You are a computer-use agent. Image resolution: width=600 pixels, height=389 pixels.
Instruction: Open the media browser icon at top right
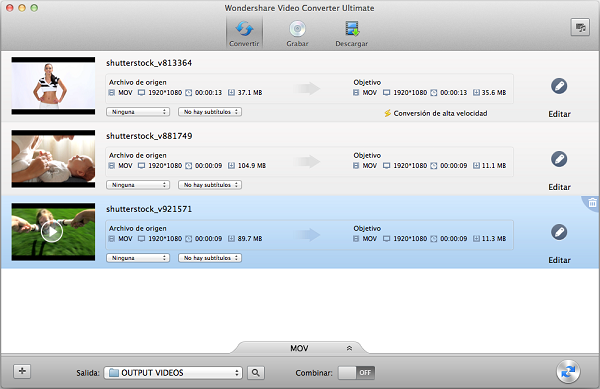(580, 27)
